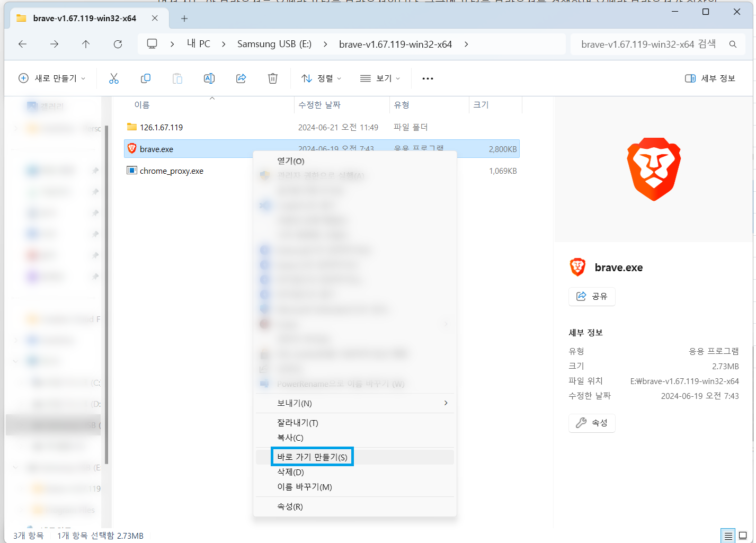Click the Delete trash can icon
Image resolution: width=756 pixels, height=543 pixels.
(x=273, y=78)
